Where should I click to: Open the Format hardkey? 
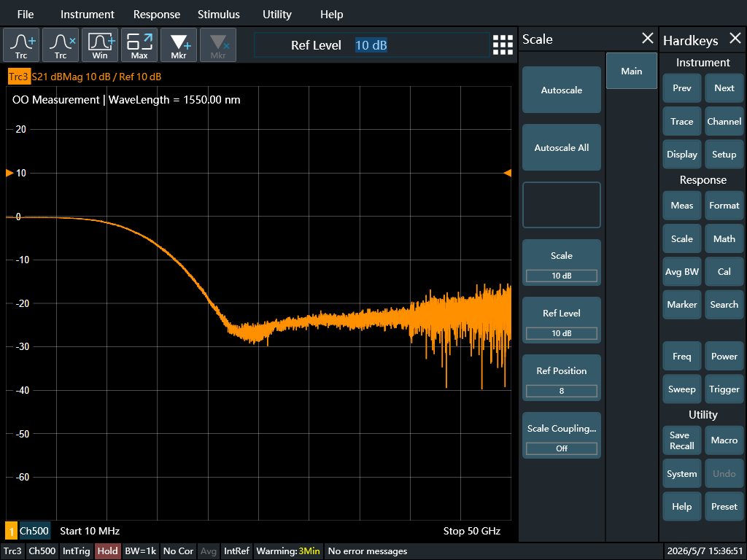(x=724, y=206)
